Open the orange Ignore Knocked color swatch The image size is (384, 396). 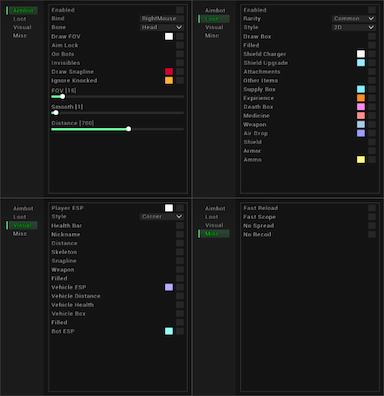(169, 80)
